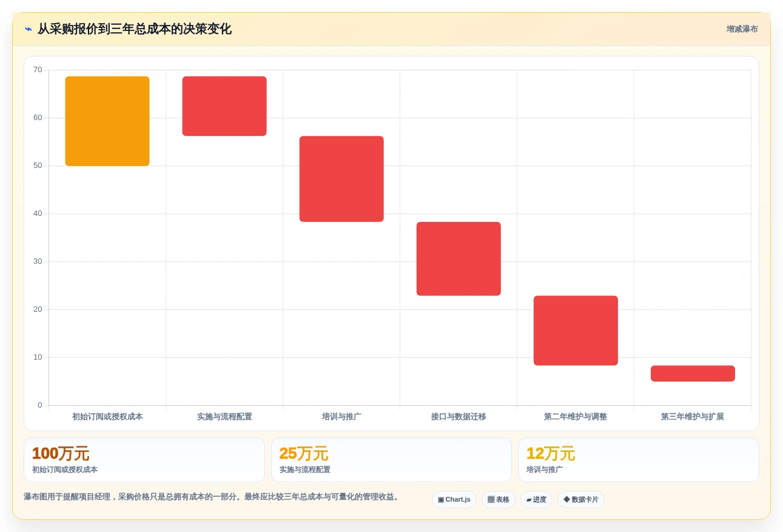Click the red 接口与数据迁移 bar
783x532 pixels.
coord(459,259)
